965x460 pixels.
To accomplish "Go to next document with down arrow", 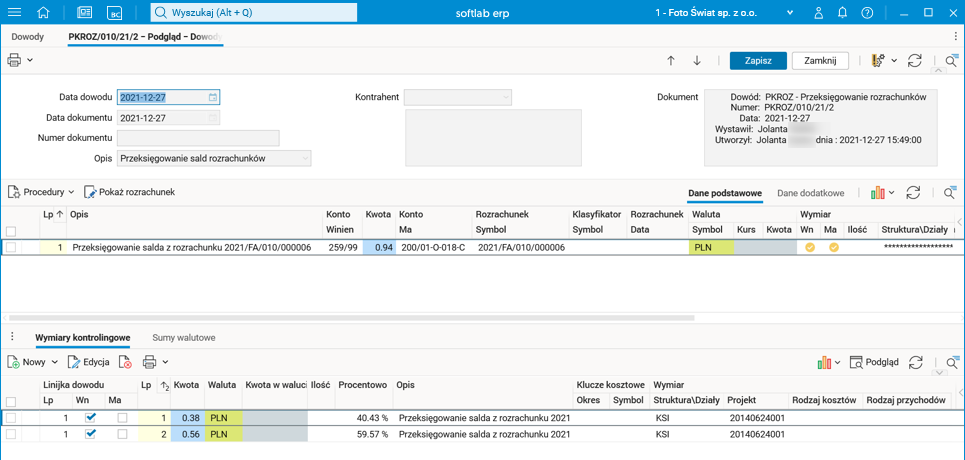I will [697, 61].
